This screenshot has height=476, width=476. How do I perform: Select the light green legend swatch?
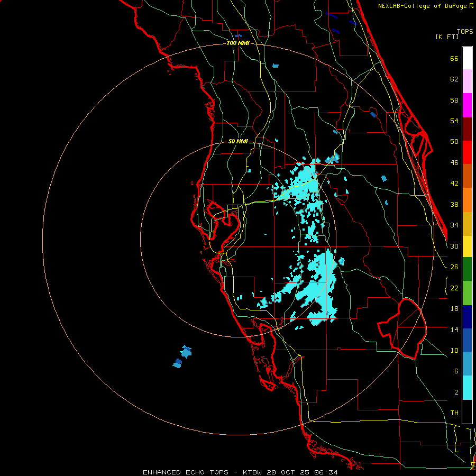[467, 293]
